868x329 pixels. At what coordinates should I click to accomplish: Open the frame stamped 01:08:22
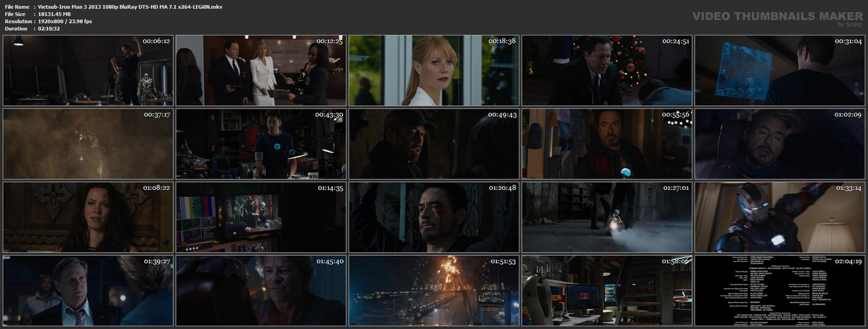tap(88, 217)
